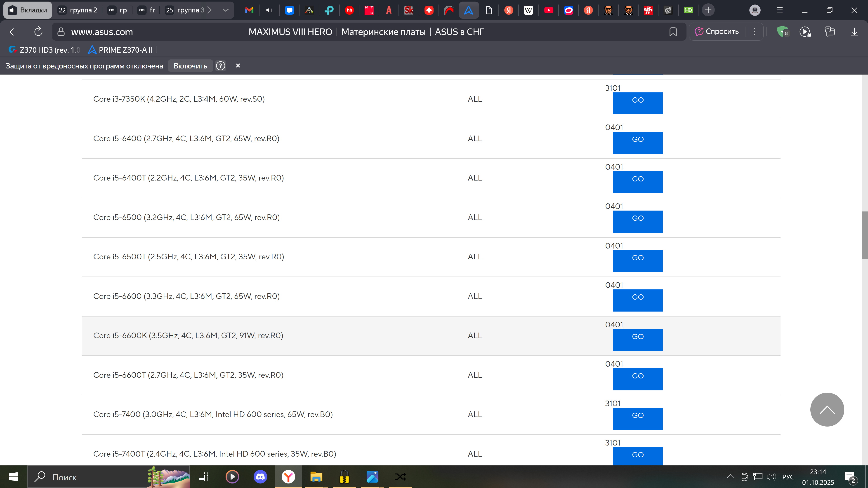Open Wikipedia pinned tab
The image size is (868, 488).
click(x=528, y=10)
